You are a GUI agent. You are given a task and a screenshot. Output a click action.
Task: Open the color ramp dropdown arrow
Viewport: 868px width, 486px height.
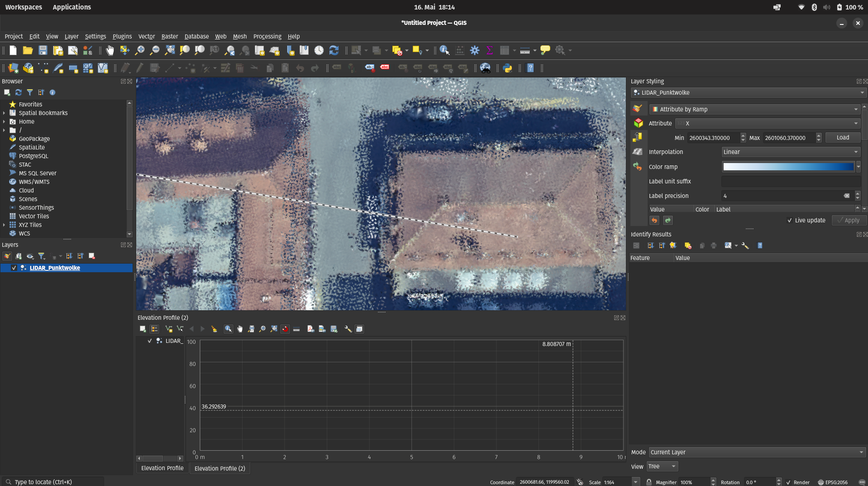(858, 167)
